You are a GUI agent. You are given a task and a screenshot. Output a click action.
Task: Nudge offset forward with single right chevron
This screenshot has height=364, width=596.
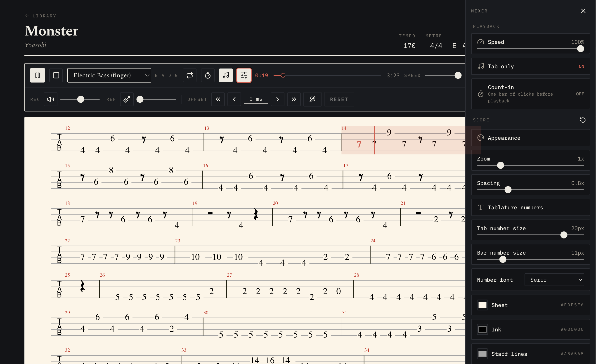click(277, 99)
